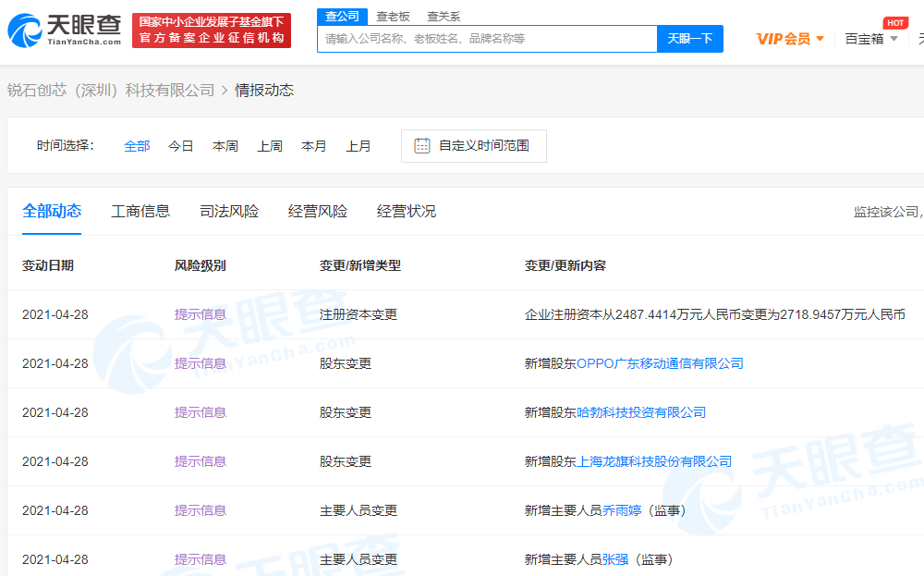Switch to the 查老板 search tab
Viewport: 924px width, 576px height.
(x=393, y=17)
